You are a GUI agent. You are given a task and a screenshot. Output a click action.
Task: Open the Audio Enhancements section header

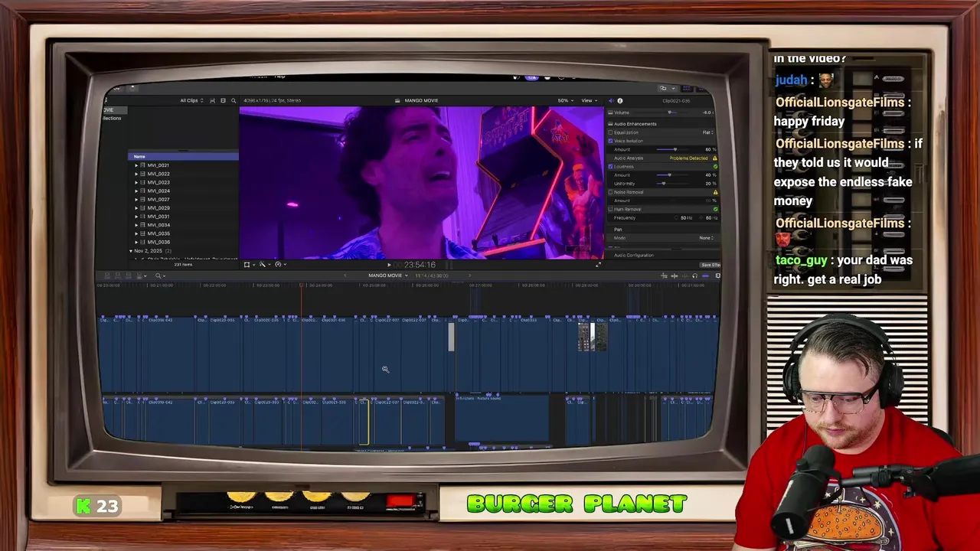click(x=635, y=124)
